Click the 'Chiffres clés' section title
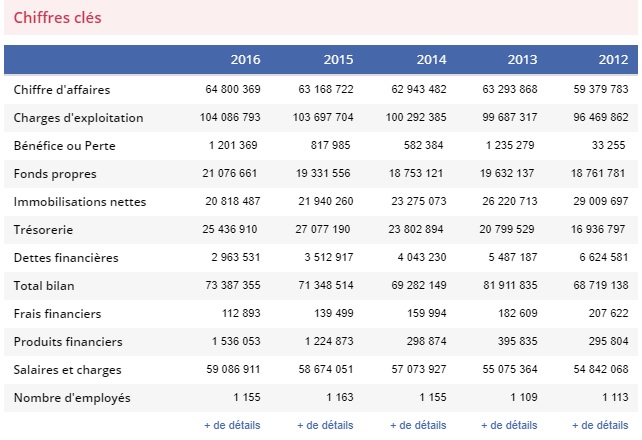 57,18
